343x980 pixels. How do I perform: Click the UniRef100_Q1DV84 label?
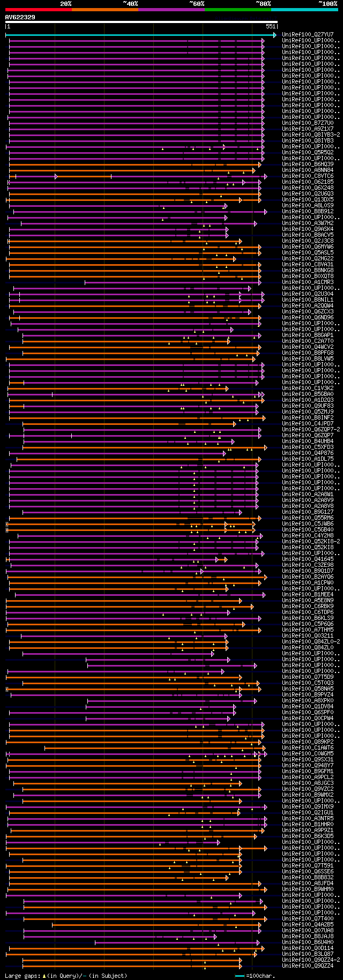point(308,706)
